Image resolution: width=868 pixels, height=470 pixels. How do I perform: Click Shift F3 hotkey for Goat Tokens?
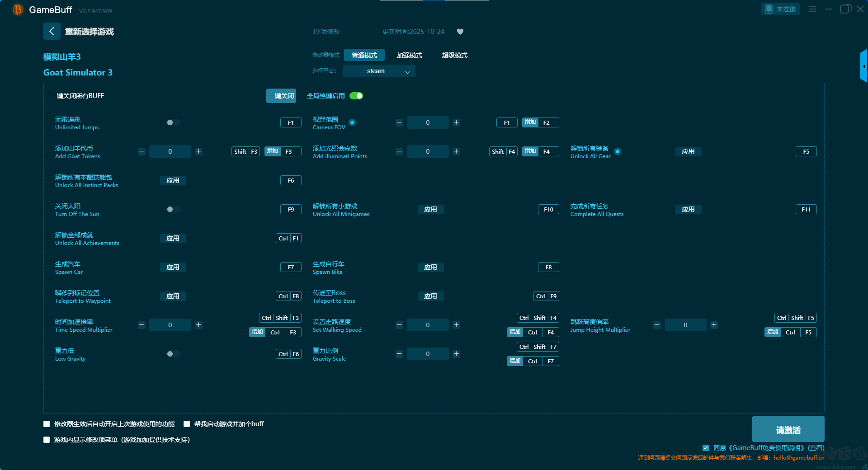coord(245,151)
